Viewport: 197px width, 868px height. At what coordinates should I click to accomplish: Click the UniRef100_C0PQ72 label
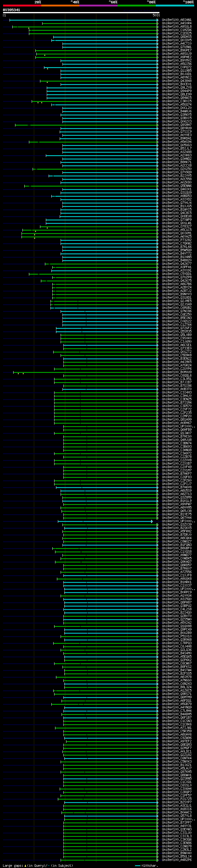[x=176, y=67]
